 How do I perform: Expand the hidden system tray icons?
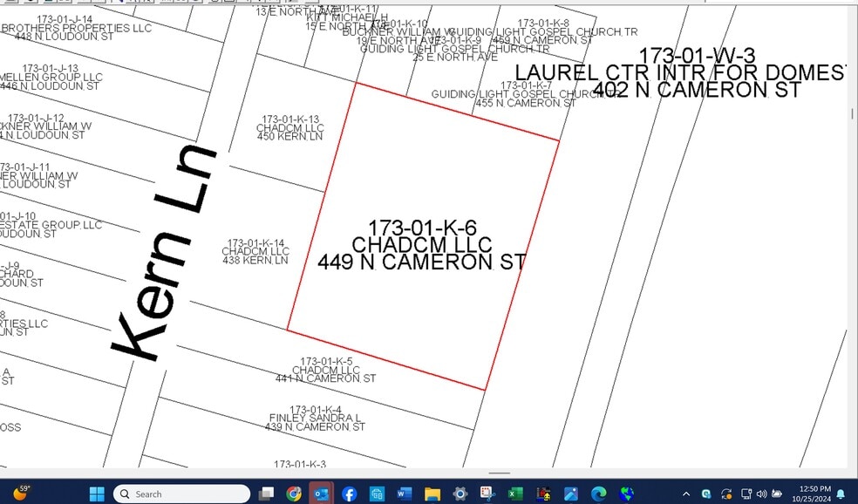685,494
